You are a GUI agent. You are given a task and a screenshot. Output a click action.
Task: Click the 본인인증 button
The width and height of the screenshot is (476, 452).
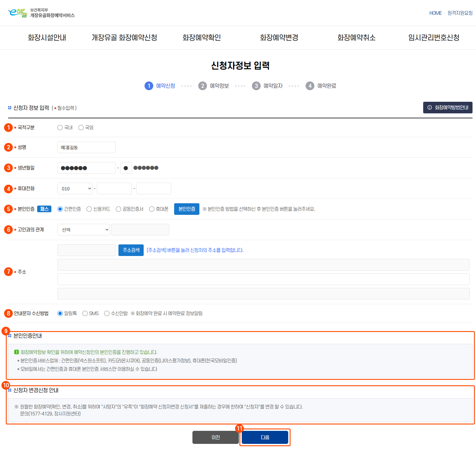click(x=187, y=209)
